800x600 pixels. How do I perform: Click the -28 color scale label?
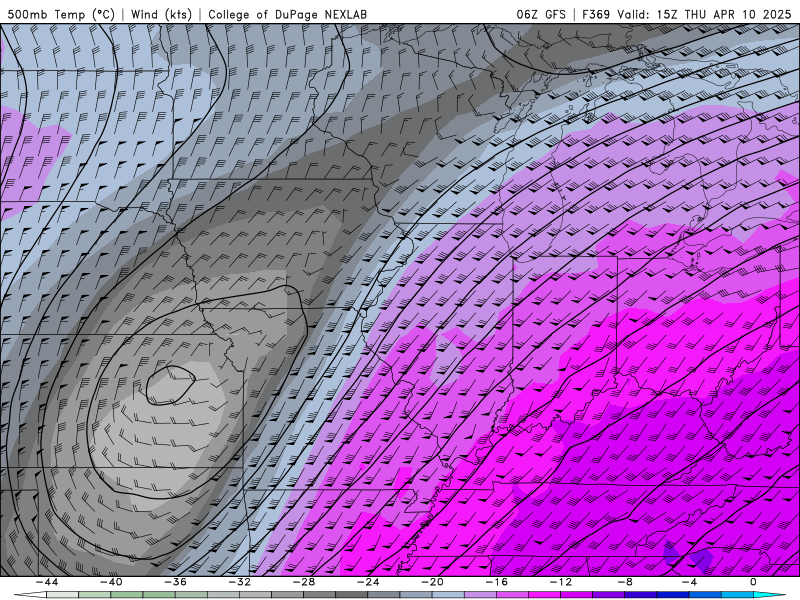pyautogui.click(x=304, y=582)
